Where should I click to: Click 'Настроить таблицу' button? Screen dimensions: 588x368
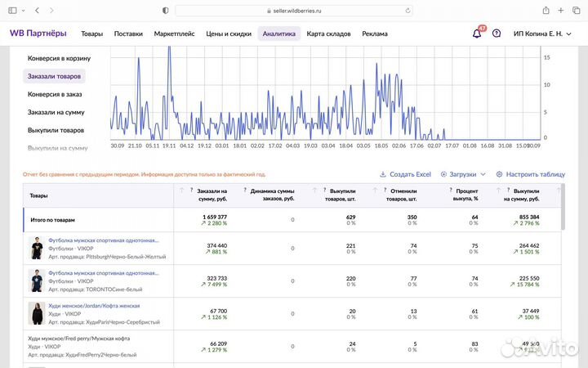(530, 174)
